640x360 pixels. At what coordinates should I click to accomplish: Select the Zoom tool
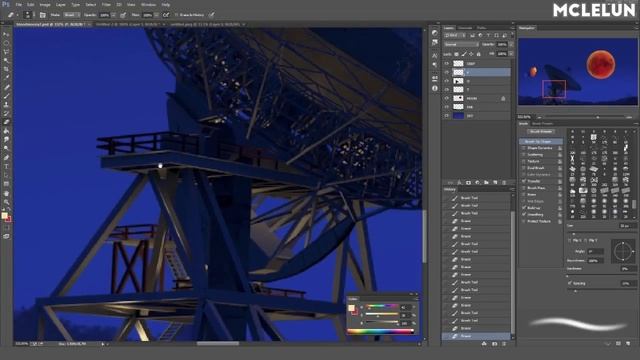tap(7, 202)
